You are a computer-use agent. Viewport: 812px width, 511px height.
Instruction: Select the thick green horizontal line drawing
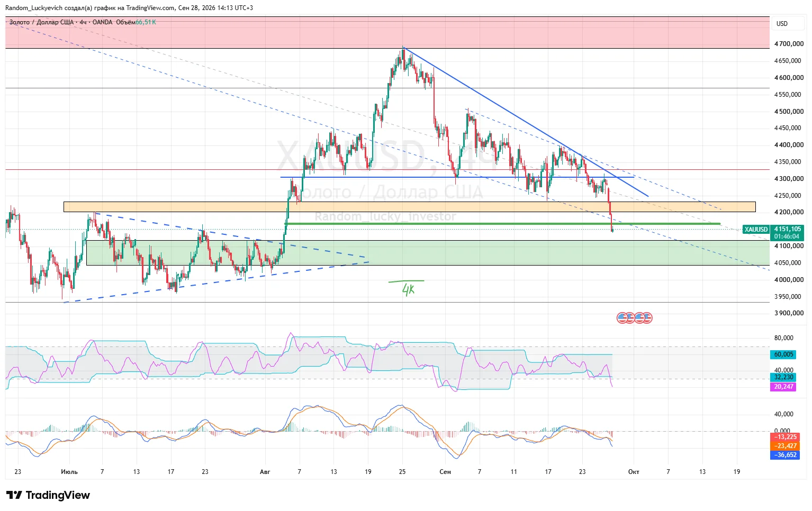[x=503, y=224]
